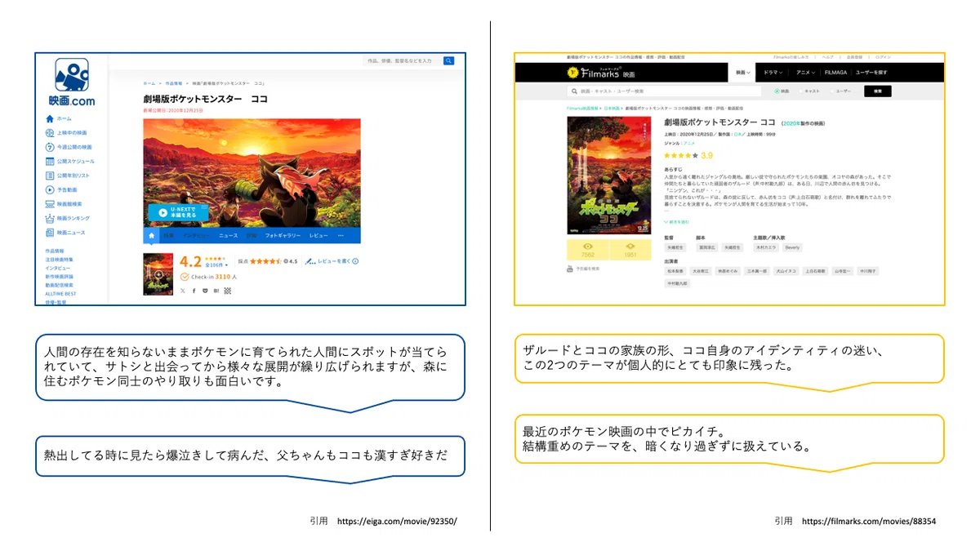Click the Beverly theme song tag
980x551 pixels.
pyautogui.click(x=792, y=247)
